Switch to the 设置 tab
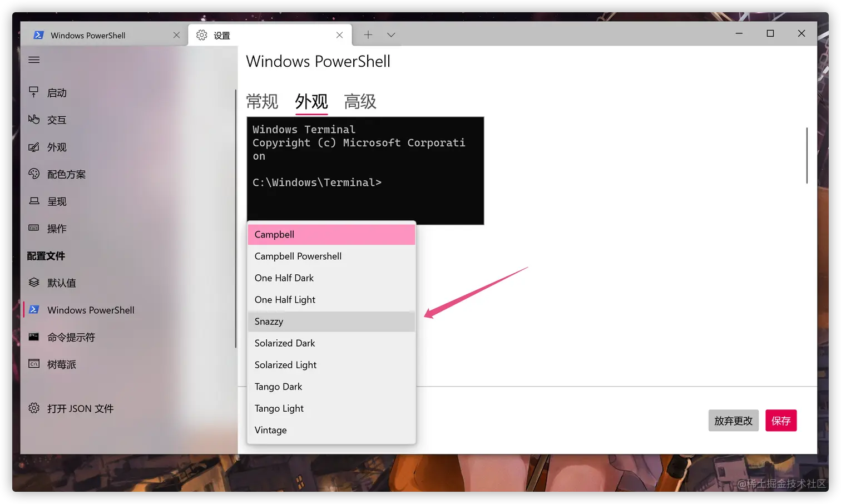The image size is (841, 504). point(270,35)
